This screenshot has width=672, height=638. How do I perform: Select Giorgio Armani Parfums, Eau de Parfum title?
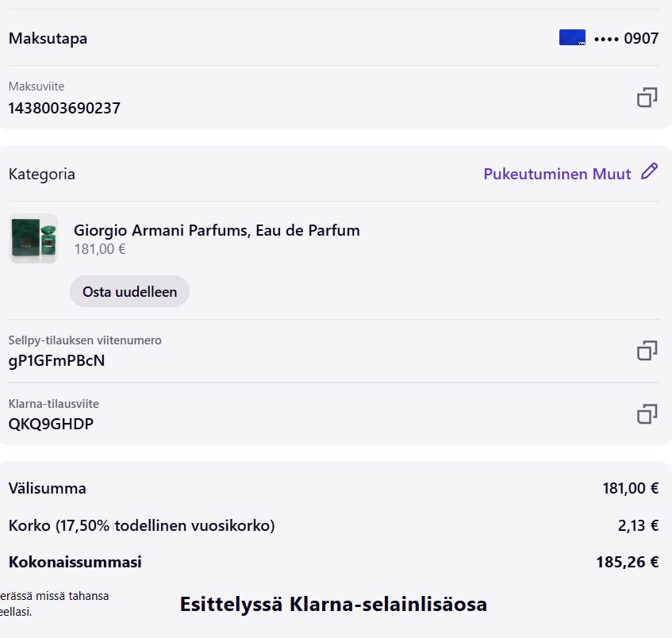click(217, 230)
